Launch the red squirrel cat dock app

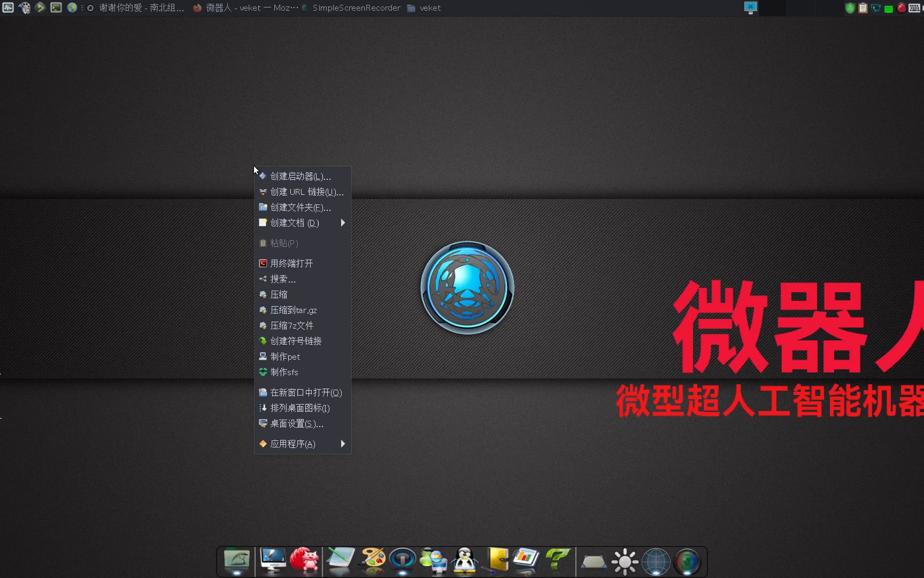pos(305,560)
